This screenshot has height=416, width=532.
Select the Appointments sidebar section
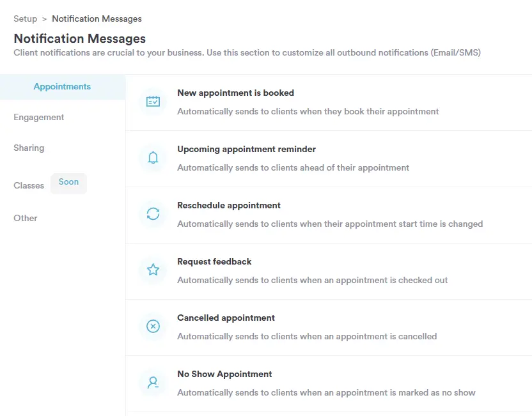[x=62, y=86]
